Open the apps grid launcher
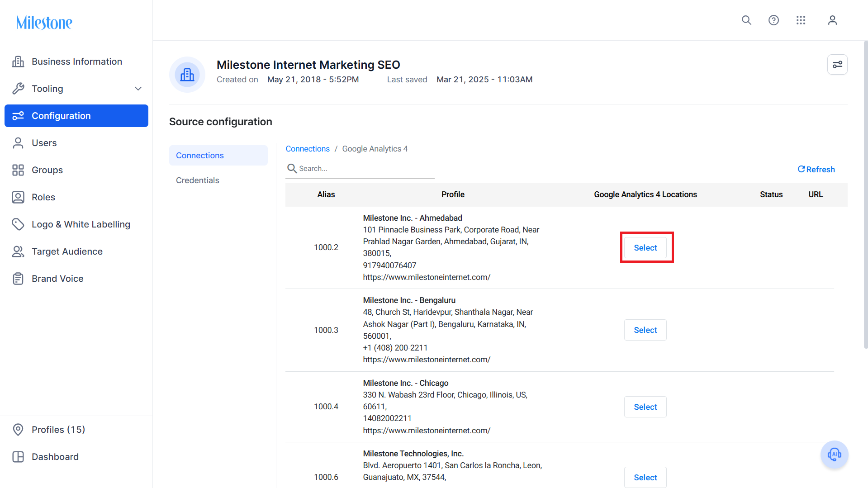Image resolution: width=868 pixels, height=488 pixels. pos(801,20)
